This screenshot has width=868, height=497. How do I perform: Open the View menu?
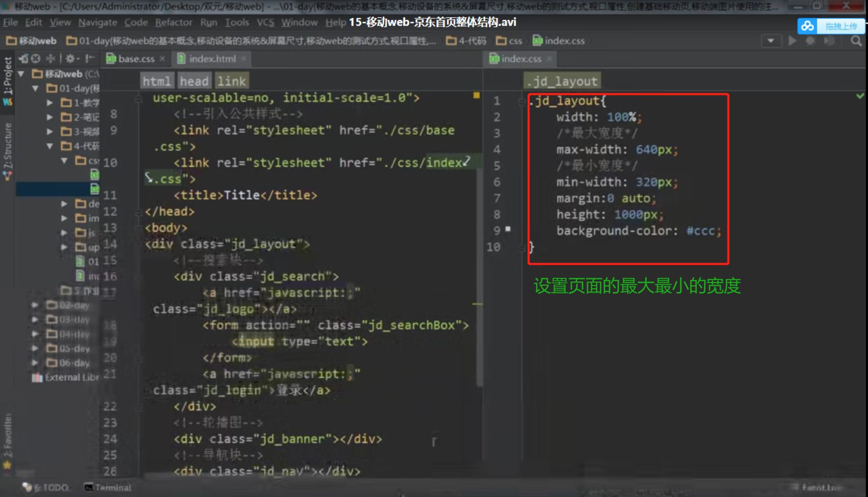(x=60, y=23)
